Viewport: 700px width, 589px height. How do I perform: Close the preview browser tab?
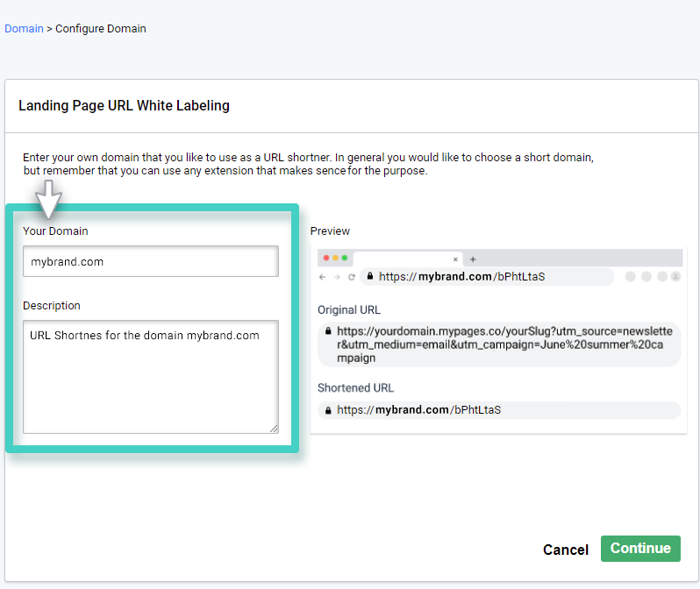coord(455,259)
